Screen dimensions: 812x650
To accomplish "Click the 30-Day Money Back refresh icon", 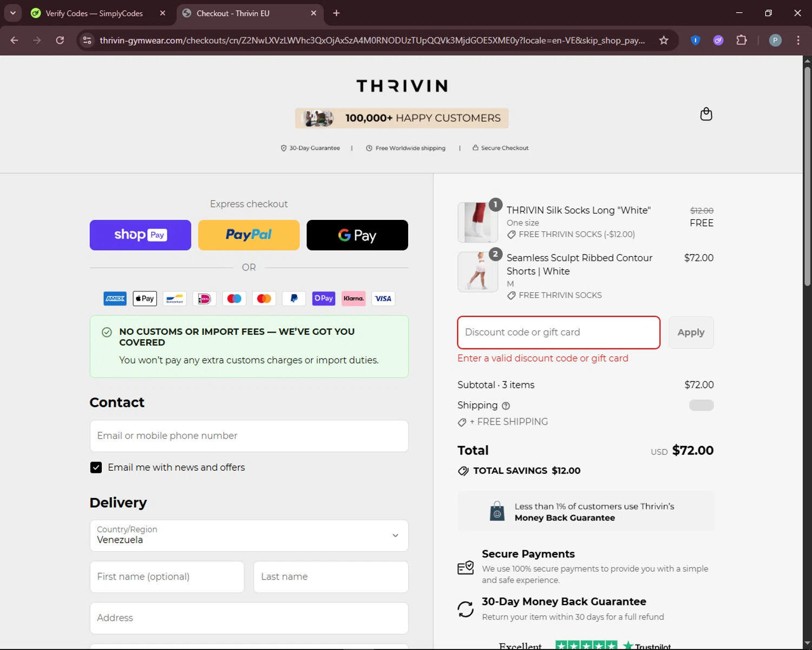I will tap(466, 609).
